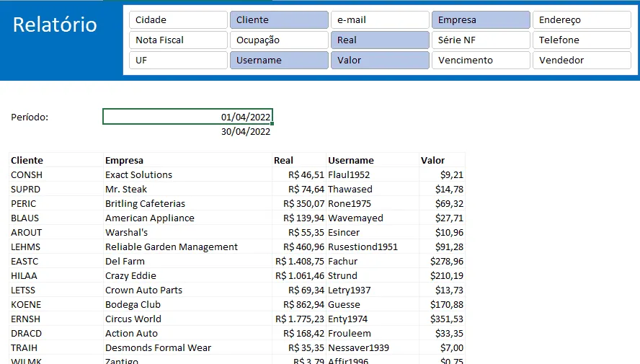Select the $7,00 value cell

click(x=442, y=347)
